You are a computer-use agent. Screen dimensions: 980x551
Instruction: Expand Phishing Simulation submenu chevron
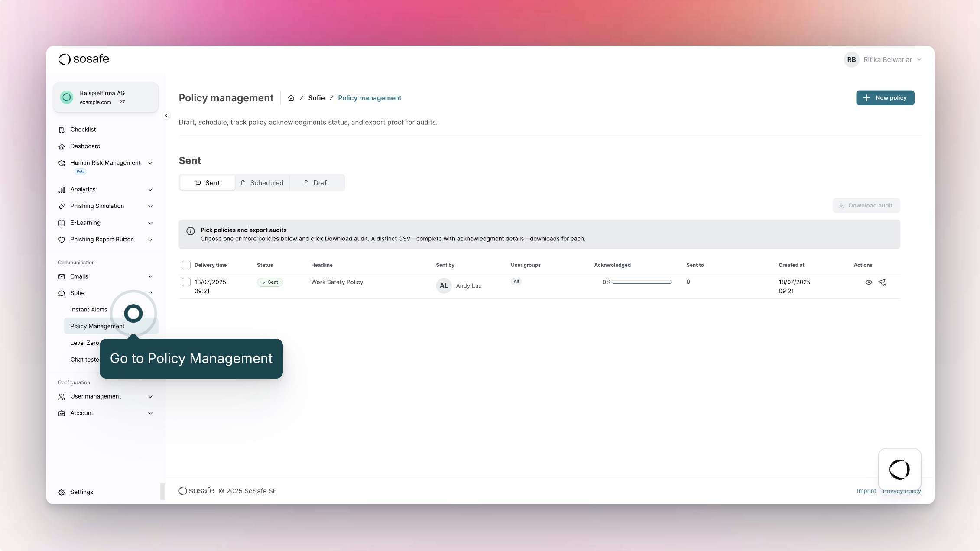click(x=150, y=206)
